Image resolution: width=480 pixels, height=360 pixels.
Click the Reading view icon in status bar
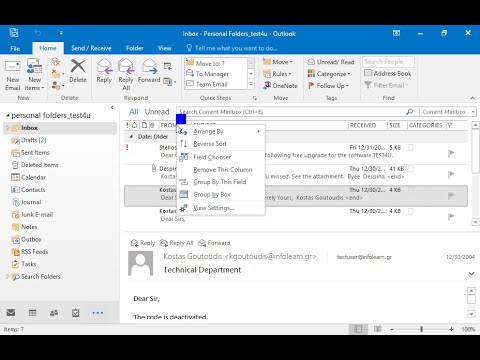coord(377,329)
